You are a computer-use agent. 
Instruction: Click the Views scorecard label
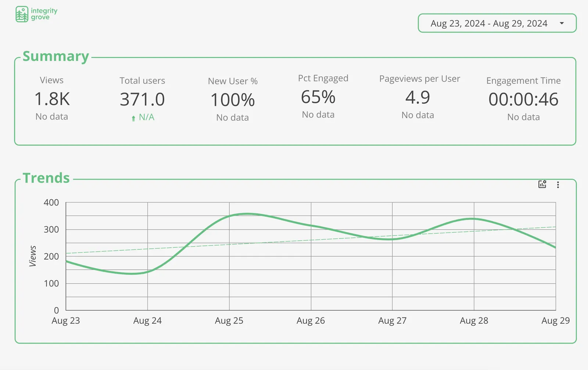(52, 80)
